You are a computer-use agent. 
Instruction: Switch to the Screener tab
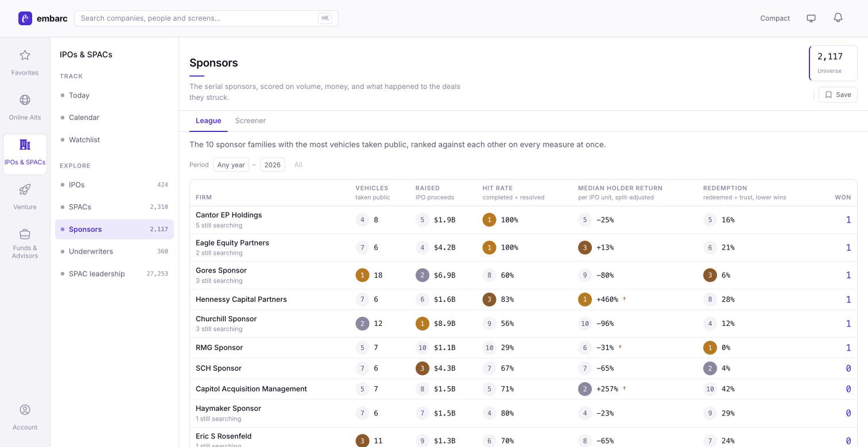click(250, 121)
